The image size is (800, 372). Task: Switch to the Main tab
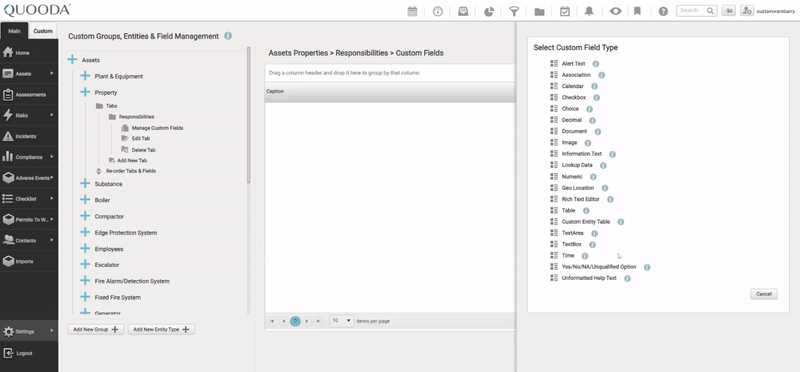(14, 31)
